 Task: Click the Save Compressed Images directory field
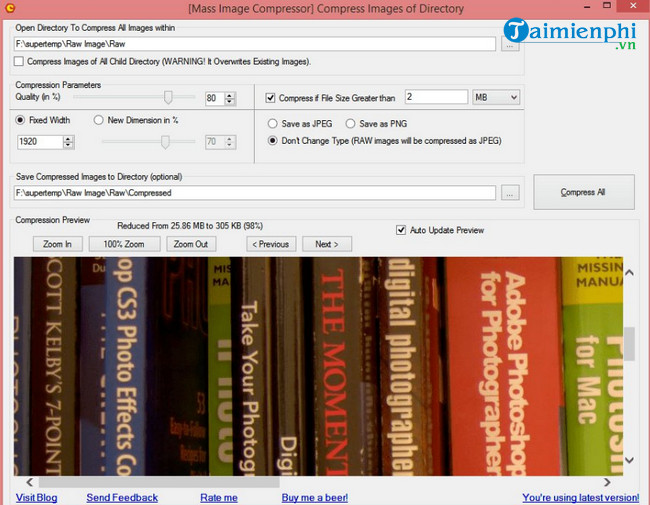coord(255,193)
